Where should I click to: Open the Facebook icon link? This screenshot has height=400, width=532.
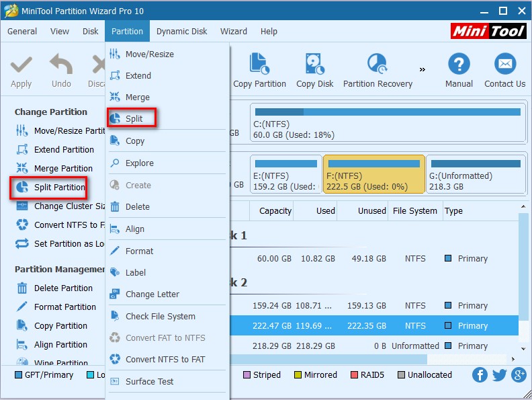pyautogui.click(x=480, y=375)
